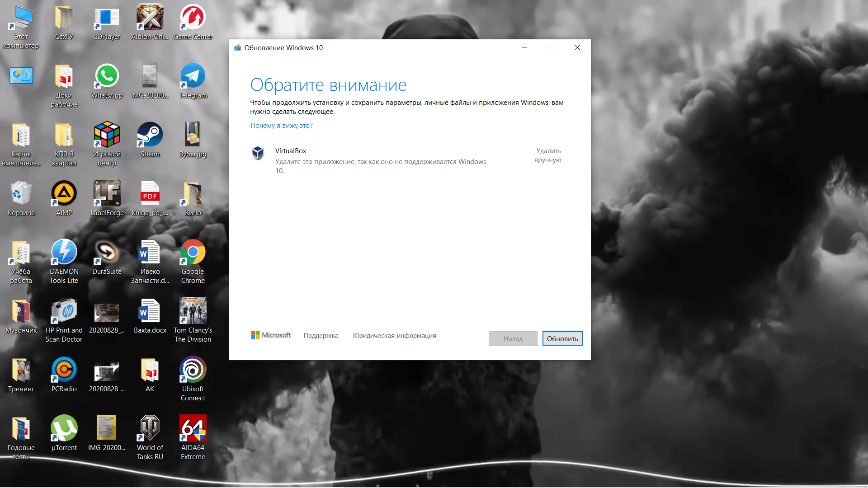Viewport: 868px width, 488px height.
Task: Select Этот компьютер desktop icon
Action: click(x=21, y=28)
